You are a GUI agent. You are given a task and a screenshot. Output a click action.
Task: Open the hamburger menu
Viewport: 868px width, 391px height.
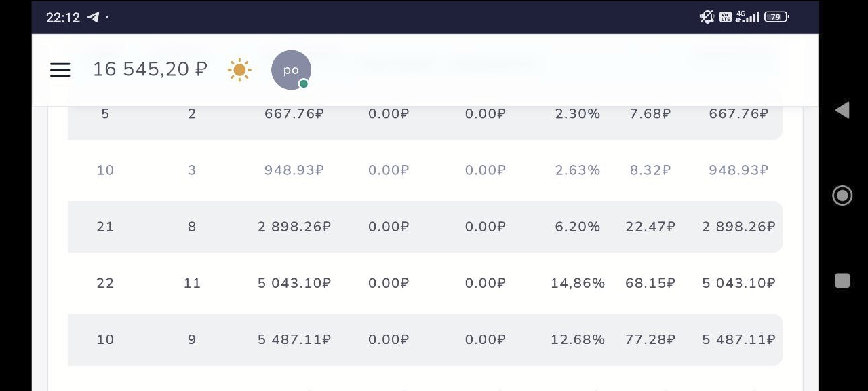point(60,70)
